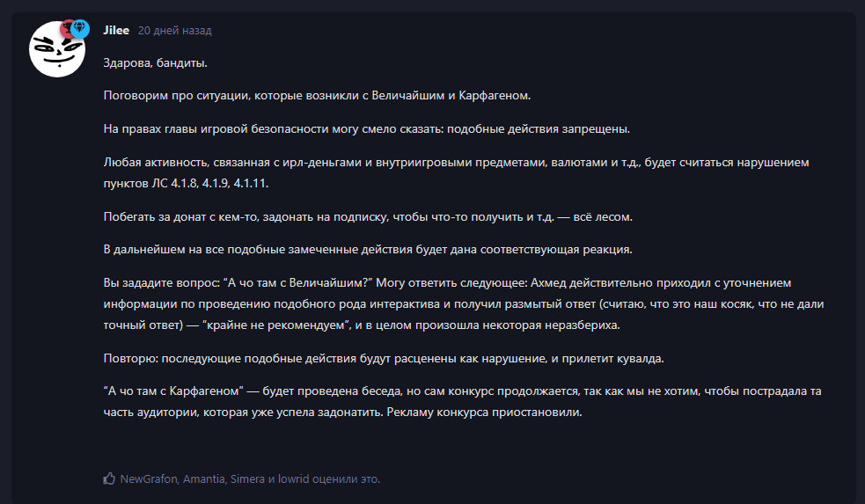Click the red trophy badge on the avatar
Viewport: 865px width, 504px height.
pyautogui.click(x=67, y=27)
